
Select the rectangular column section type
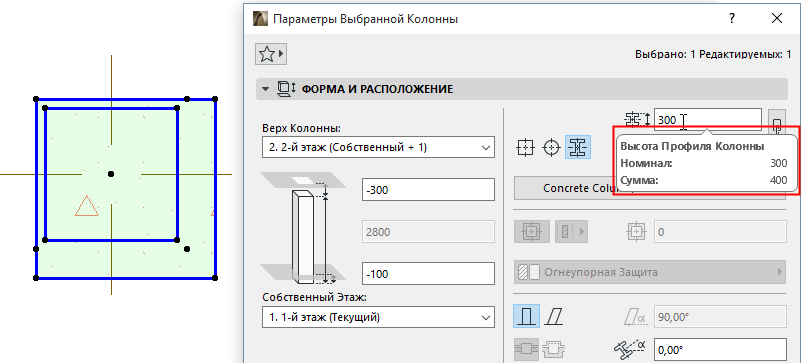click(x=525, y=148)
